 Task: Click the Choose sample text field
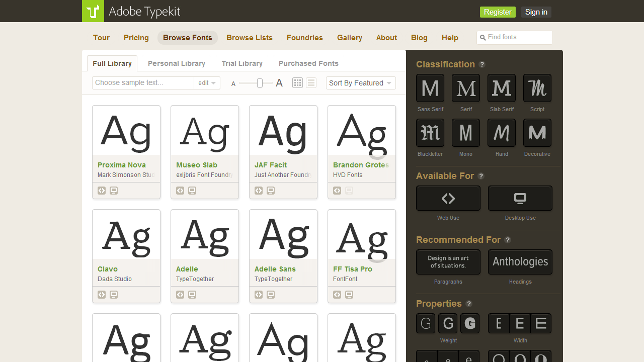(143, 83)
